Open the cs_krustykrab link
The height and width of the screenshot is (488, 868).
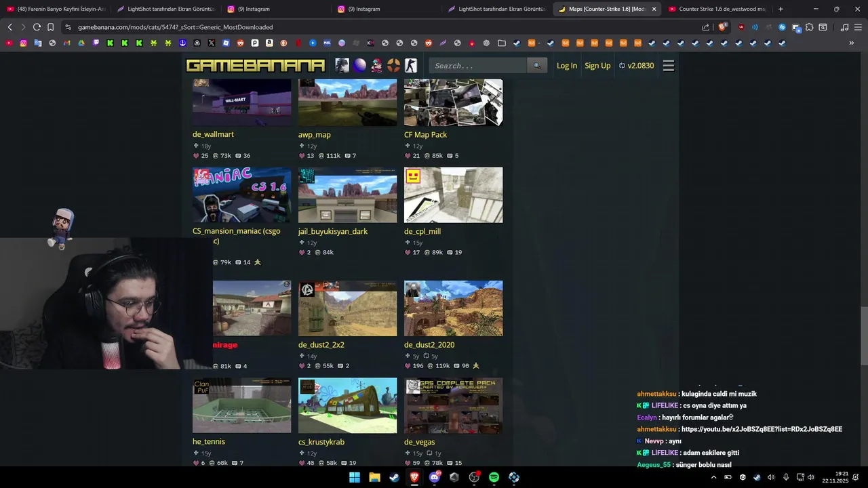(x=321, y=442)
